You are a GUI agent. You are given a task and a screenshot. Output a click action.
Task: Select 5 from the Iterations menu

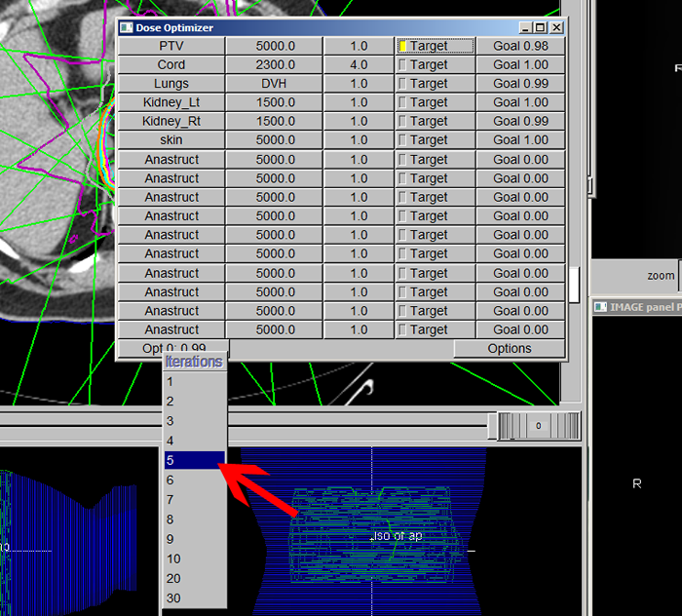(195, 460)
